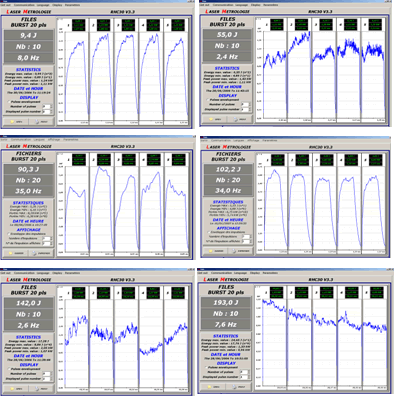Click pulse 4 waveform graph in 142,0 J window

point(151,345)
